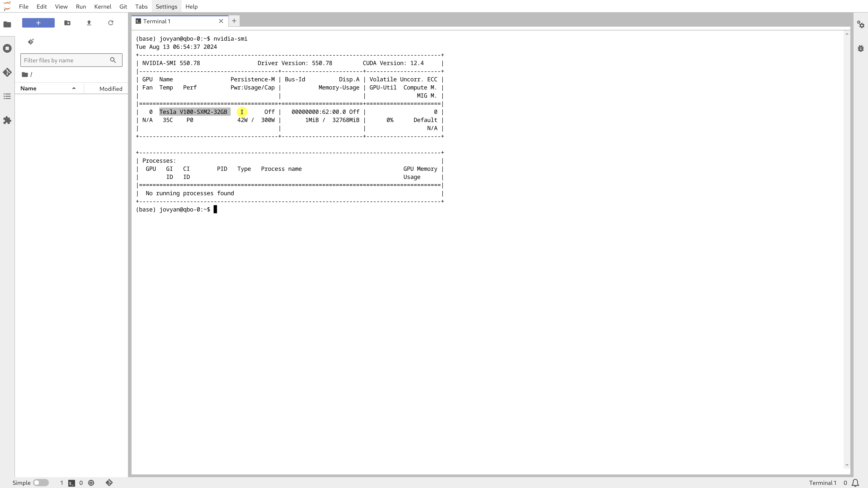Screen dimensions: 868x488
Task: Open the Extension Manager sidebar
Action: click(x=7, y=121)
